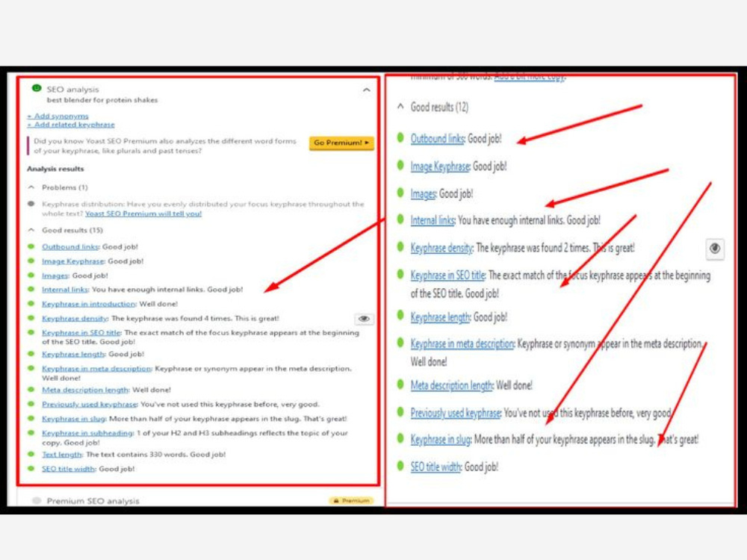747x560 pixels.
Task: Open Keyphrase in subheading link
Action: point(87,433)
